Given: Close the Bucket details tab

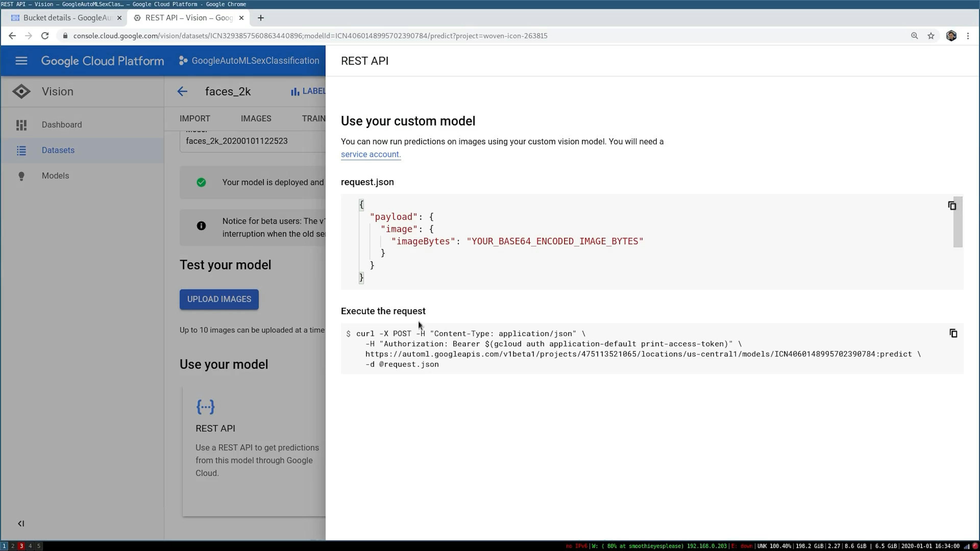Looking at the screenshot, I should pyautogui.click(x=119, y=18).
